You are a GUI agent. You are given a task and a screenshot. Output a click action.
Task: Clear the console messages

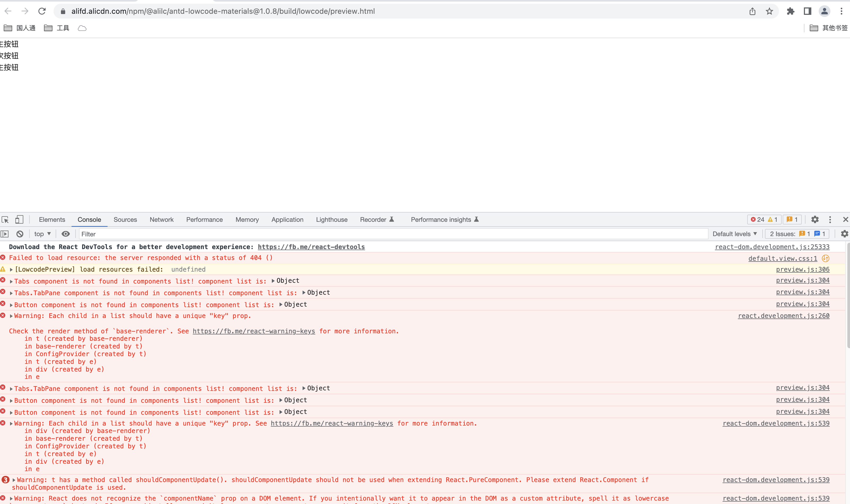[x=19, y=234]
